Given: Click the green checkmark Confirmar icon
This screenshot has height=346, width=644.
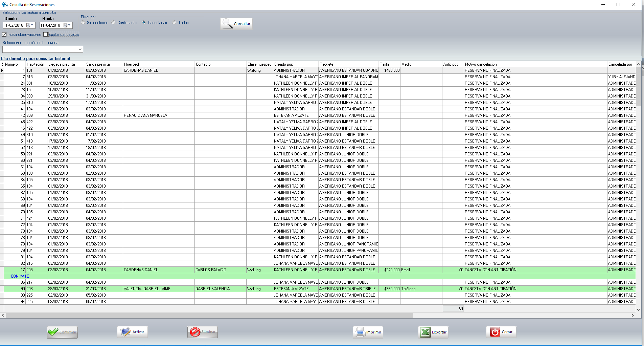Looking at the screenshot, I should [x=53, y=332].
